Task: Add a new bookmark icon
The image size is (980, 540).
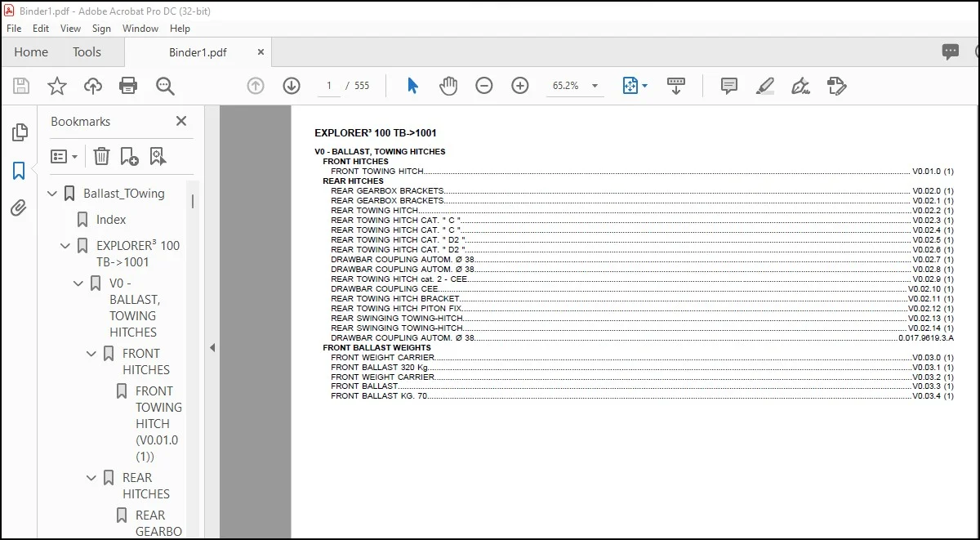Action: pos(129,156)
